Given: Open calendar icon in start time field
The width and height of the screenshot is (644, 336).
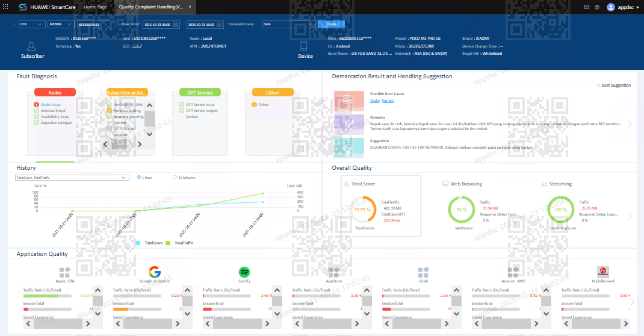Looking at the screenshot, I should coord(176,25).
